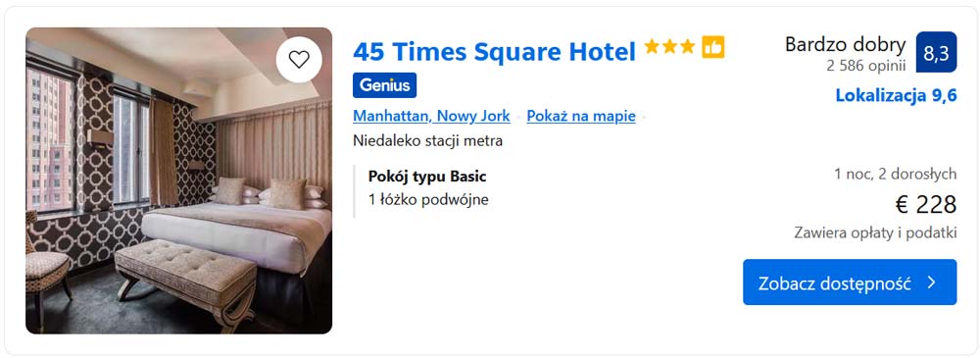Click the arrow chevron on Zobacz dostępność
This screenshot has height=358, width=980.
click(x=931, y=282)
